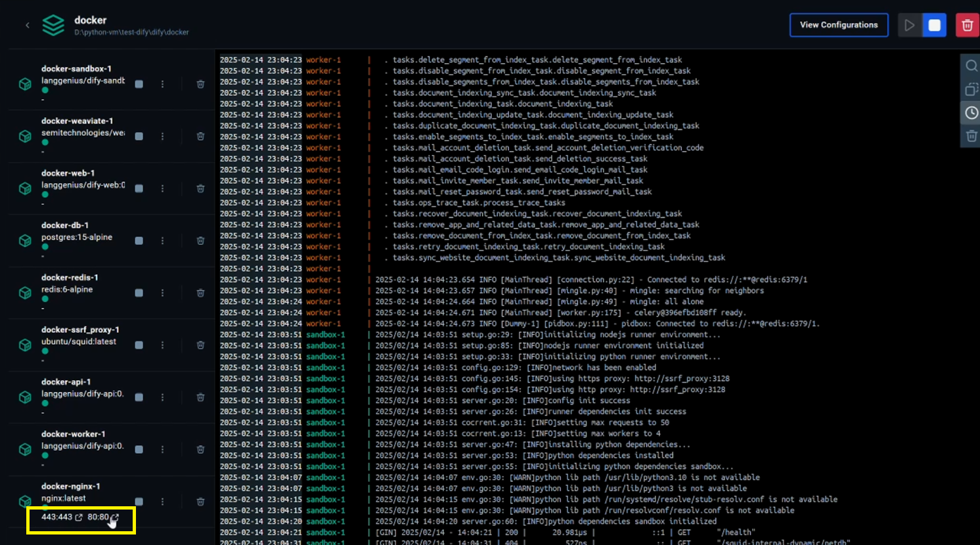Image resolution: width=980 pixels, height=545 pixels.
Task: Delete the docker-sandbox-1 container
Action: pyautogui.click(x=200, y=84)
